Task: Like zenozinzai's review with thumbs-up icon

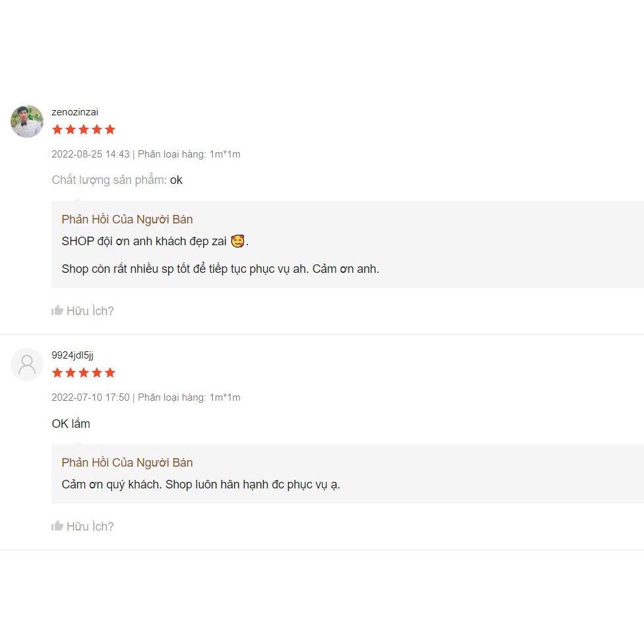Action: click(x=57, y=310)
